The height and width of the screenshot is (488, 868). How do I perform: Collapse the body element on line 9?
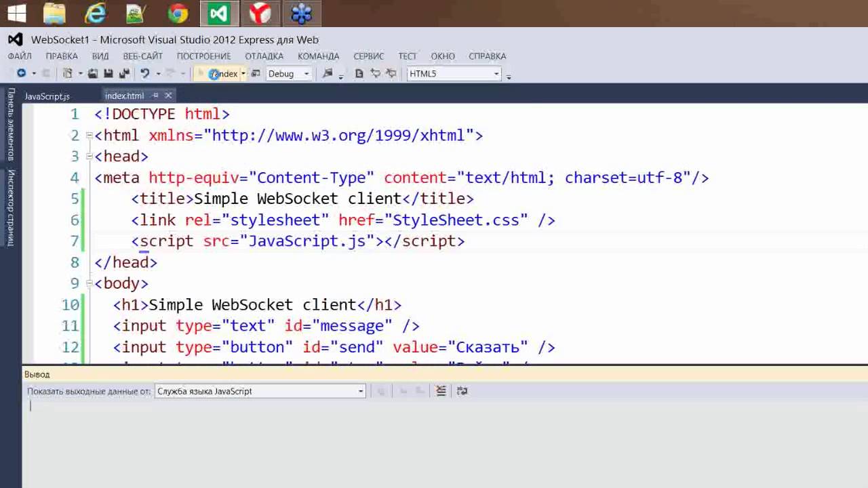[x=90, y=283]
